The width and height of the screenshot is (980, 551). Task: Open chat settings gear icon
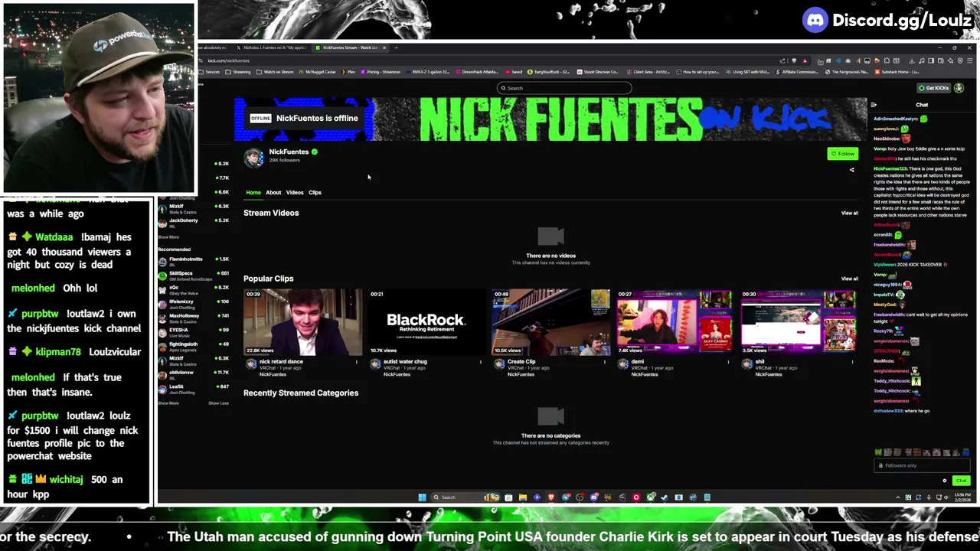(x=945, y=481)
